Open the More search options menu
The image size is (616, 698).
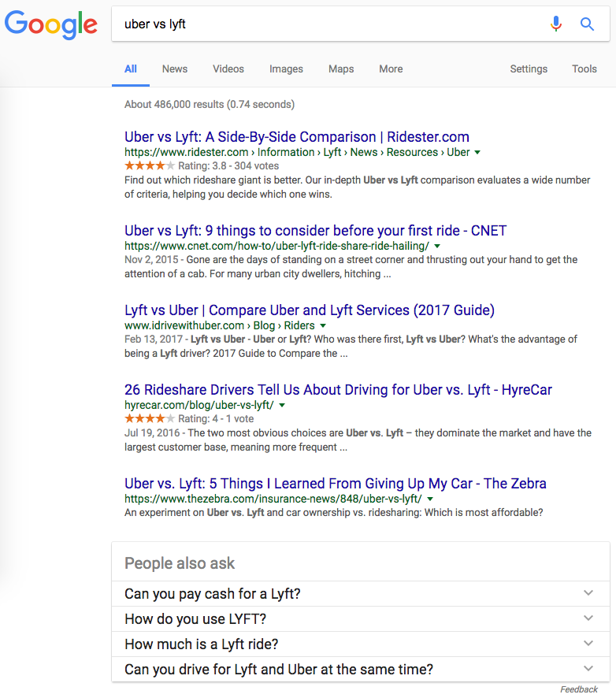pos(391,69)
